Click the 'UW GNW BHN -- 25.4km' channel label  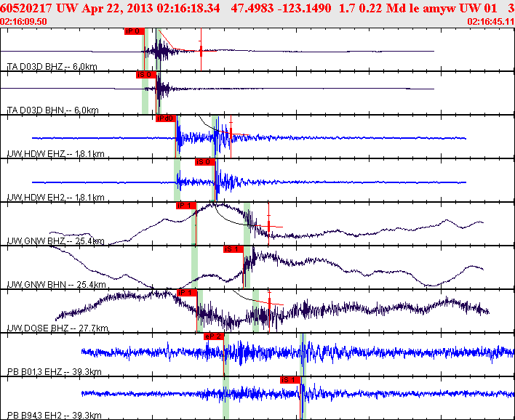point(57,285)
